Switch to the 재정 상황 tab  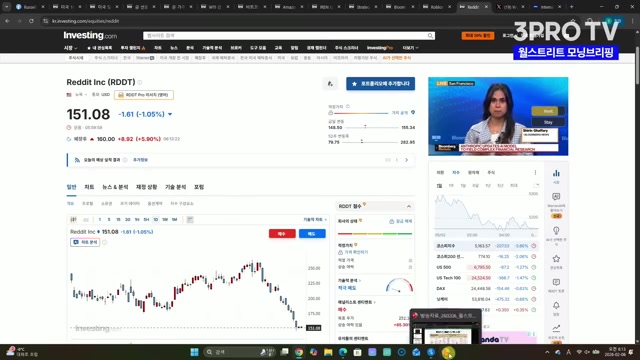click(x=147, y=187)
